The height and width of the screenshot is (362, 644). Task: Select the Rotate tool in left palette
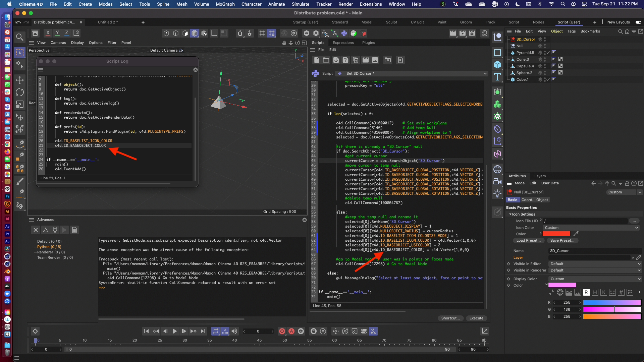point(20,92)
